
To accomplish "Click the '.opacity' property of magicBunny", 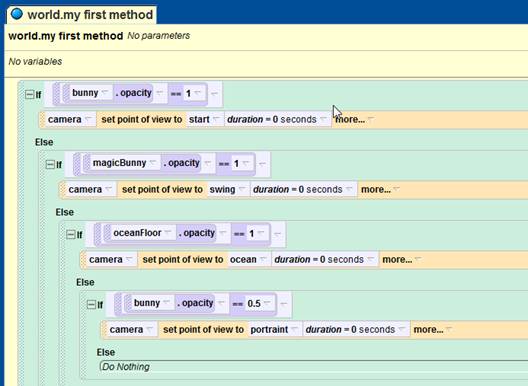I will tap(181, 163).
